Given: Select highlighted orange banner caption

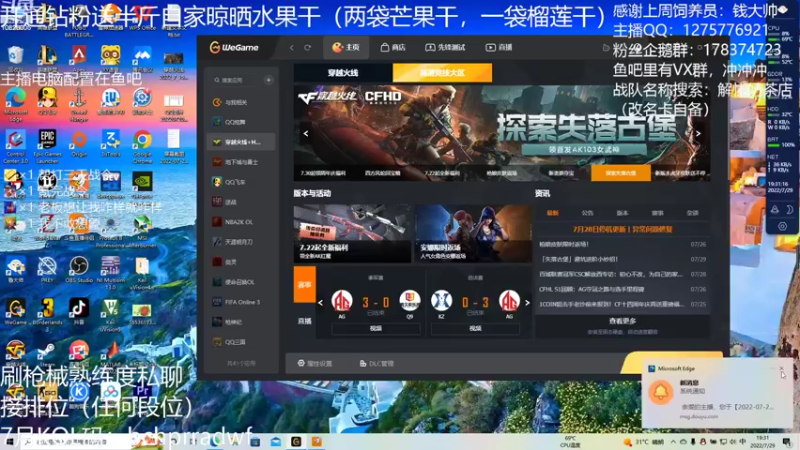Looking at the screenshot, I should pos(621,173).
